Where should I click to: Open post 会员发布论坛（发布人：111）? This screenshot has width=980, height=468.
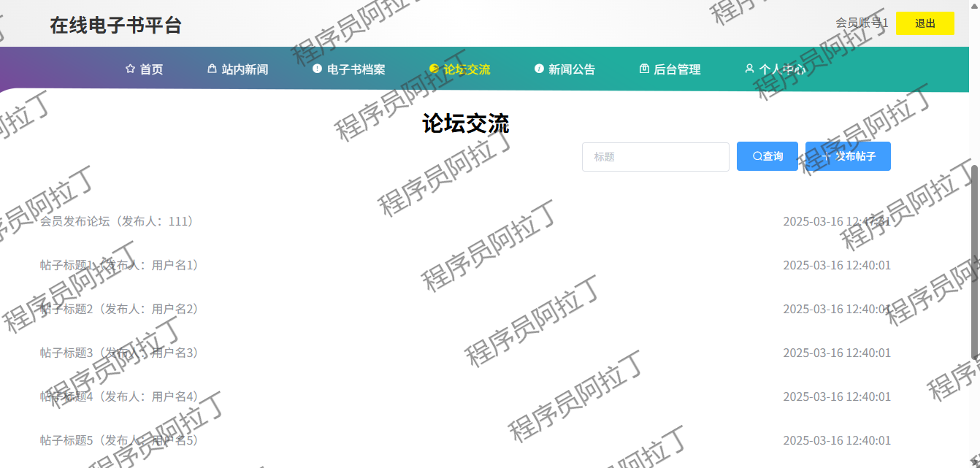click(x=118, y=221)
